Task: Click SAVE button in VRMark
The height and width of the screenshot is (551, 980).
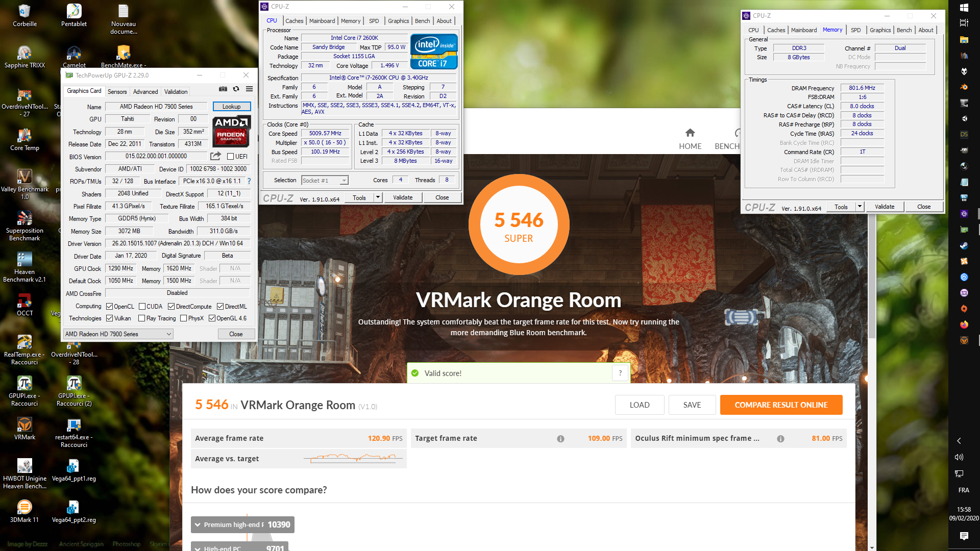Action: (692, 405)
